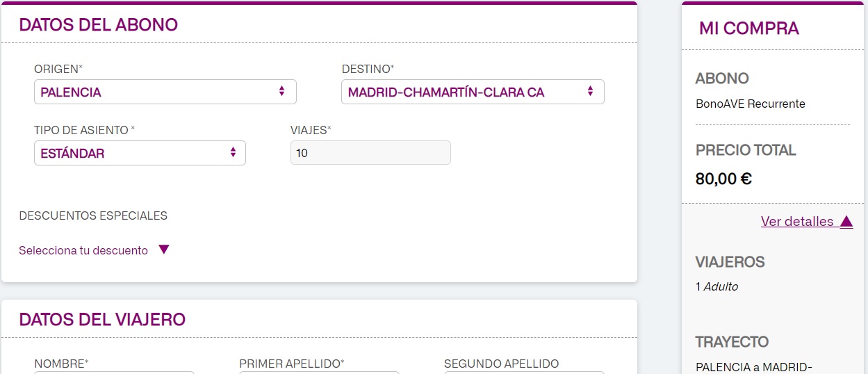This screenshot has width=868, height=374.
Task: Click the DATOS DEL ABONO heading
Action: pyautogui.click(x=99, y=25)
